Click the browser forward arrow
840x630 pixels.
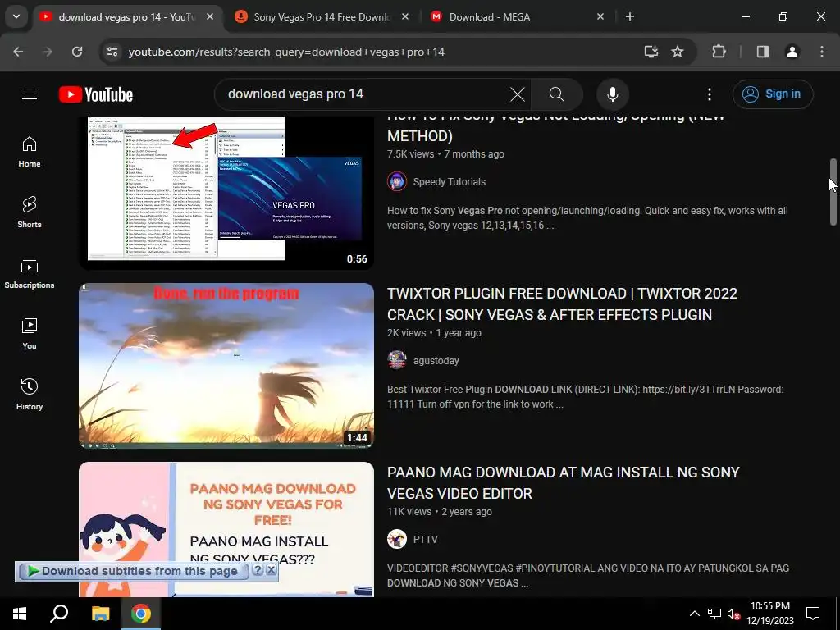coord(48,52)
